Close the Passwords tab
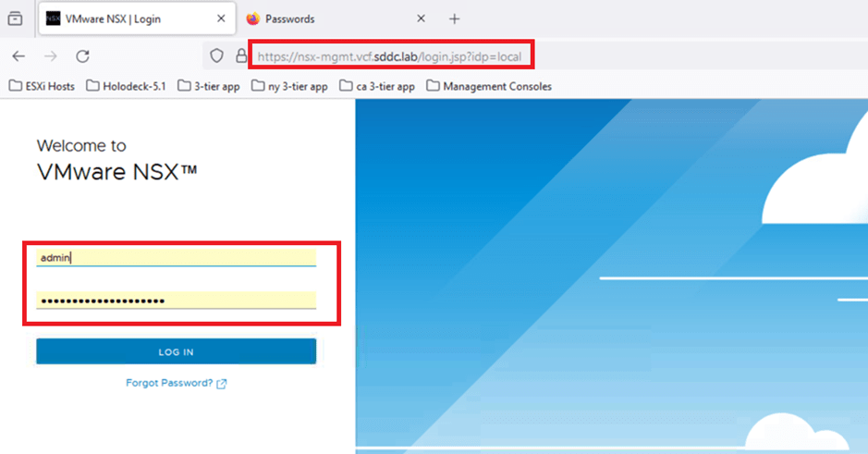The height and width of the screenshot is (454, 868). pos(421,18)
